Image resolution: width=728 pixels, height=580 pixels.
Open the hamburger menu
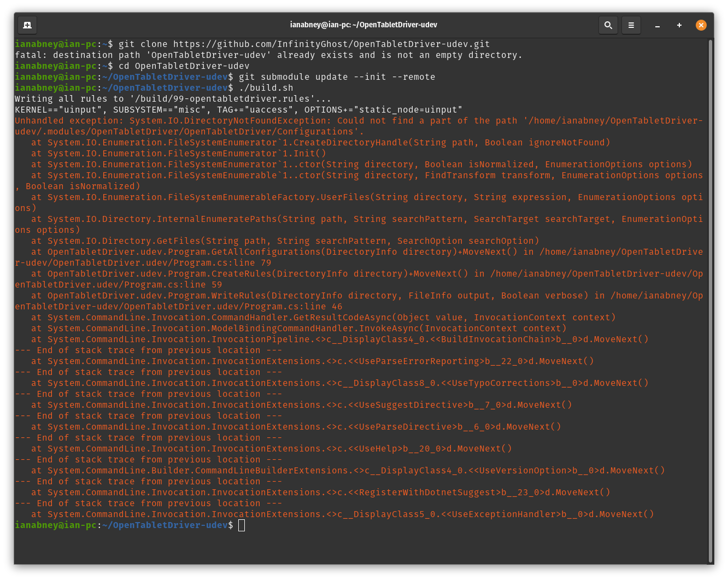631,25
